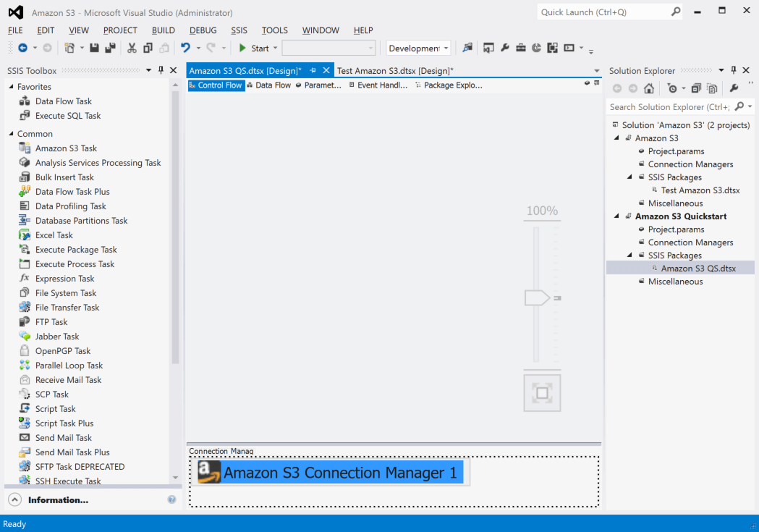Select Jabber Task in the toolbox
The height and width of the screenshot is (532, 759).
[57, 337]
